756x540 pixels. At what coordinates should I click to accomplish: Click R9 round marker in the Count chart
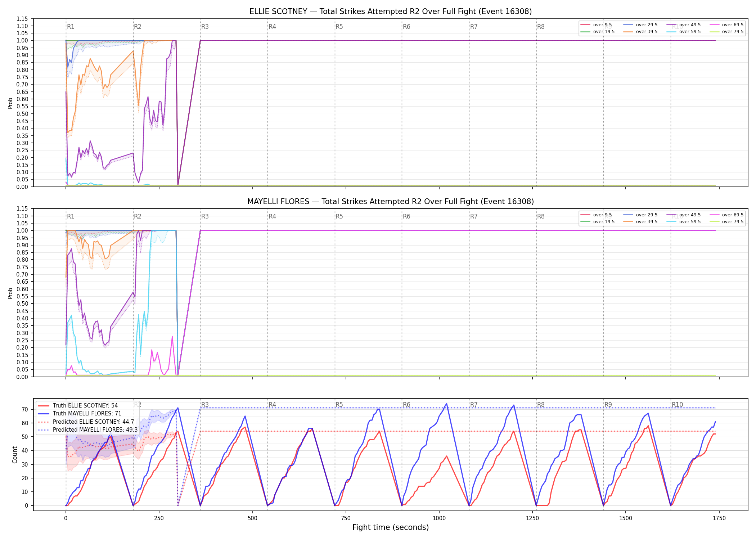608,405
